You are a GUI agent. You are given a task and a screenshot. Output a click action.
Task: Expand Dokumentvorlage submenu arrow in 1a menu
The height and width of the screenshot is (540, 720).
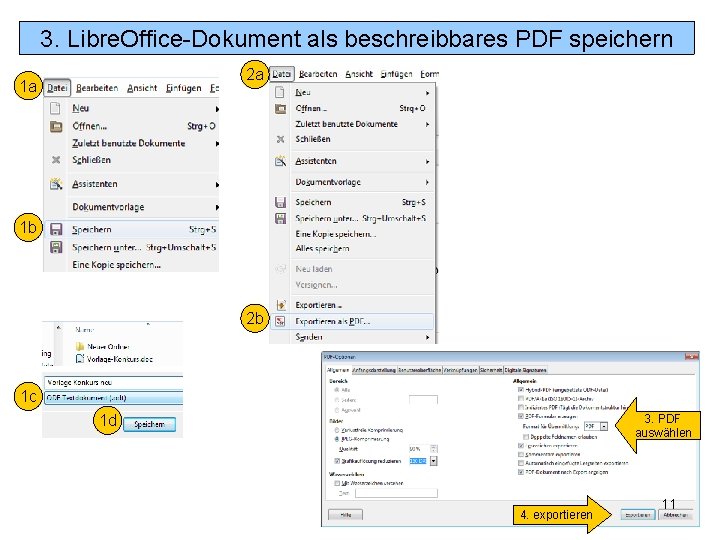217,208
